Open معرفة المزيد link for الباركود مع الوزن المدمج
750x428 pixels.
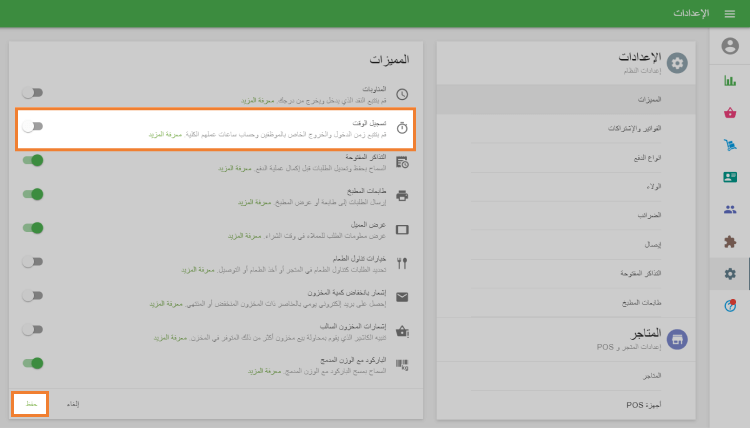point(265,371)
